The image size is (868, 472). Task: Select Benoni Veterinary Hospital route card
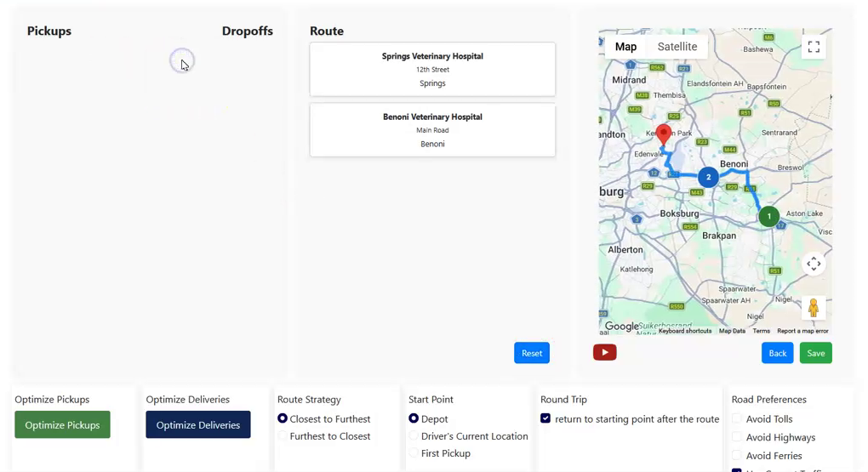point(432,130)
